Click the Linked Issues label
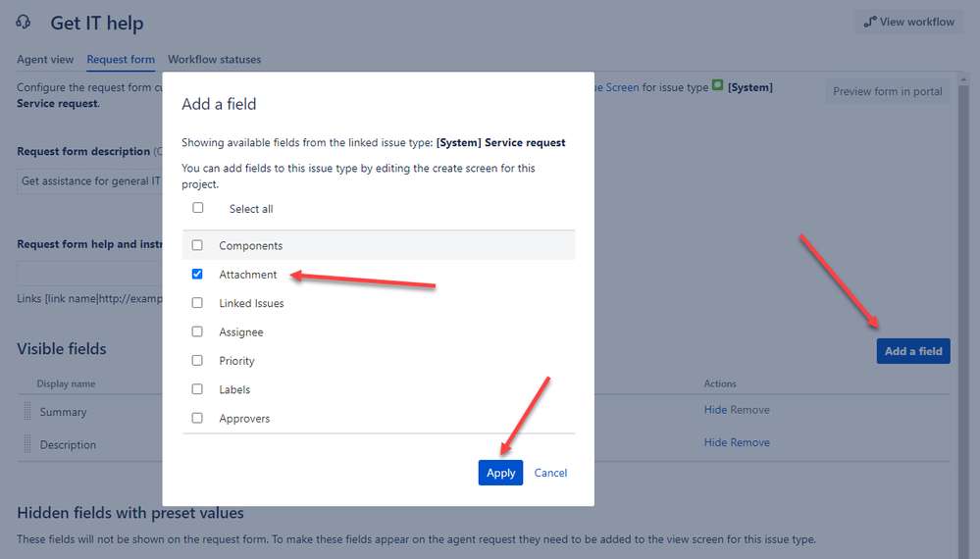The width and height of the screenshot is (980, 559). click(251, 303)
